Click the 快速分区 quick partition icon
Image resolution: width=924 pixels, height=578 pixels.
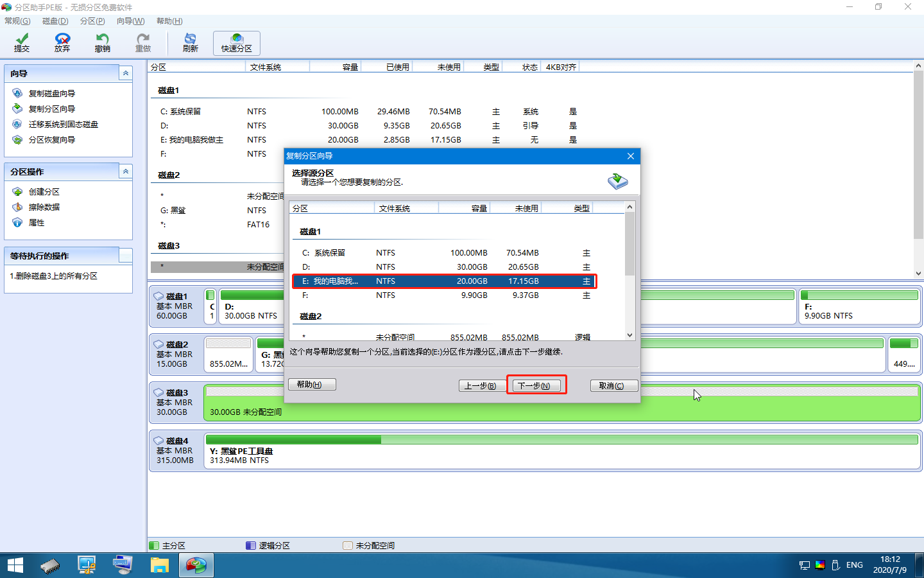tap(237, 43)
